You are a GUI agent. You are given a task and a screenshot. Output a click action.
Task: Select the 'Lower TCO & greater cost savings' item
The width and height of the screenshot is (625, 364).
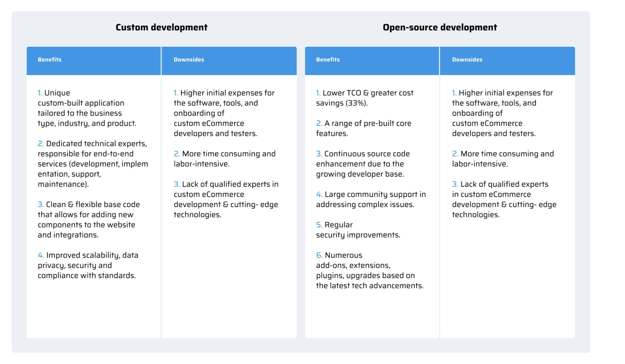pos(364,98)
